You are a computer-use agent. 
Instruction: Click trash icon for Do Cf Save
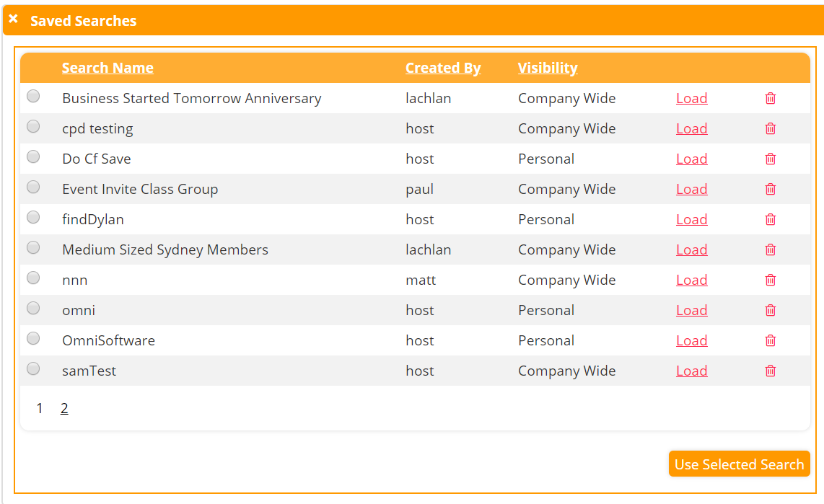click(x=771, y=159)
